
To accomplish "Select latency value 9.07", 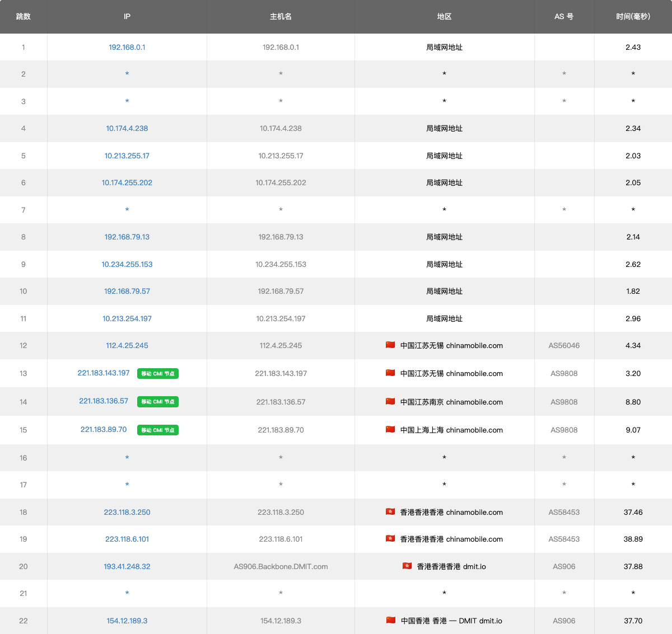I will (x=633, y=430).
